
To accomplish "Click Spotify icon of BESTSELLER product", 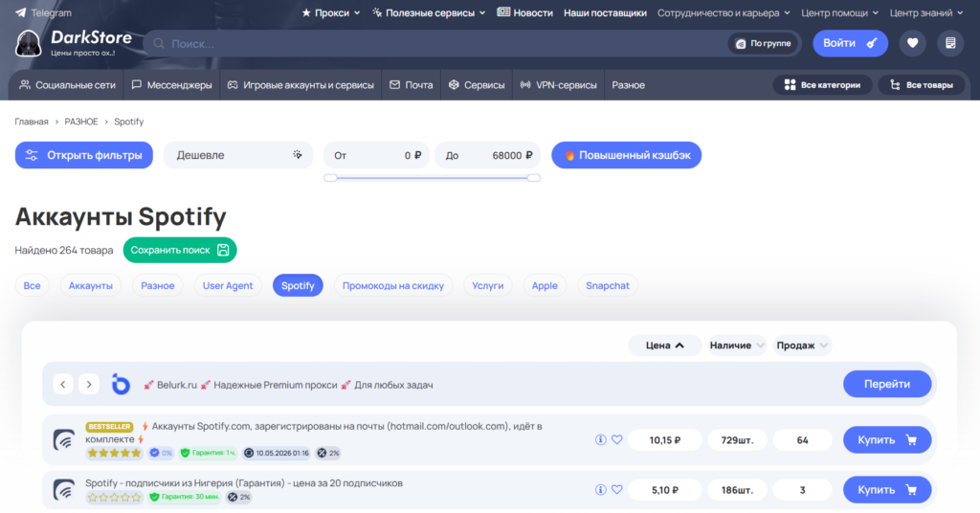I will (x=64, y=440).
